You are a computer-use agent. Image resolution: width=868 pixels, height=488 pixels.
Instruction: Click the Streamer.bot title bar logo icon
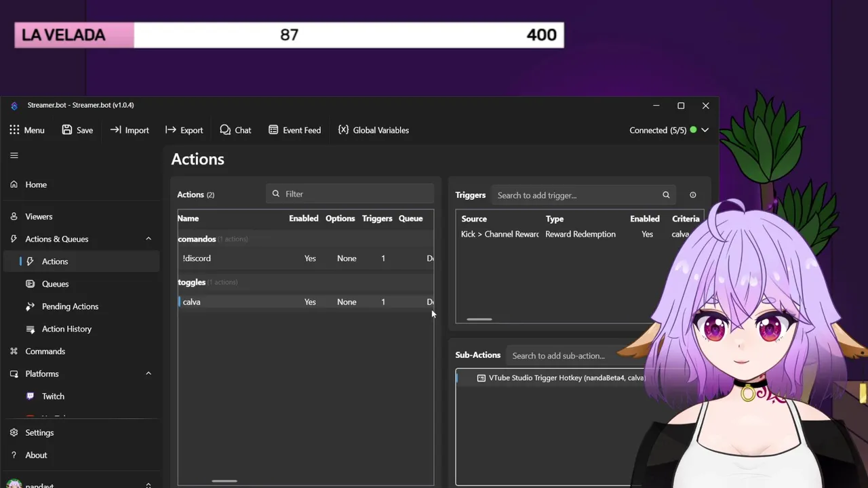[x=14, y=106]
